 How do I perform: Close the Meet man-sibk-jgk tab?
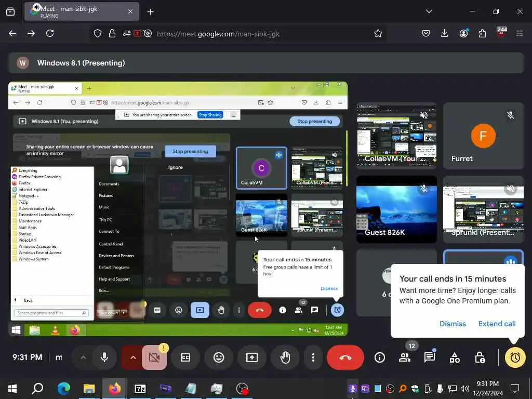(130, 11)
